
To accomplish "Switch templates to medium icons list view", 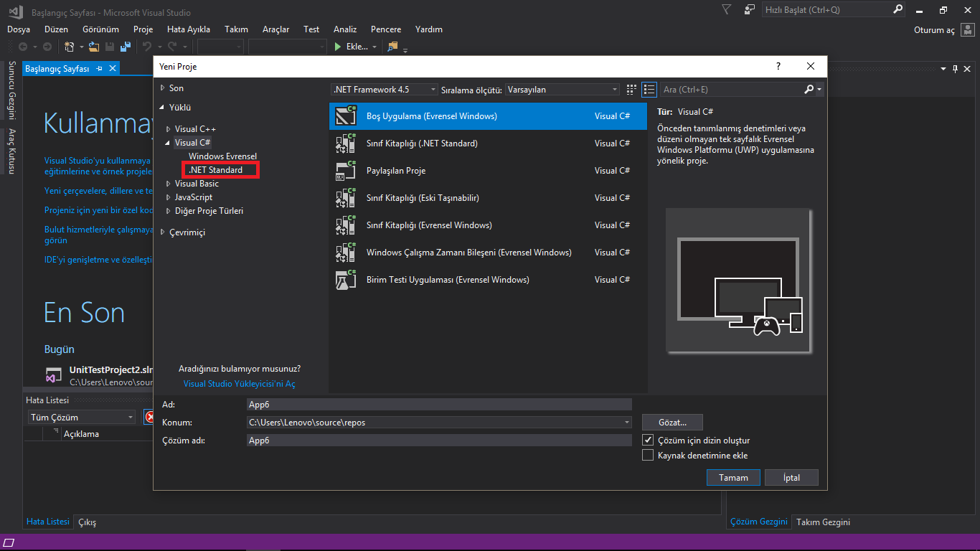I will 649,90.
